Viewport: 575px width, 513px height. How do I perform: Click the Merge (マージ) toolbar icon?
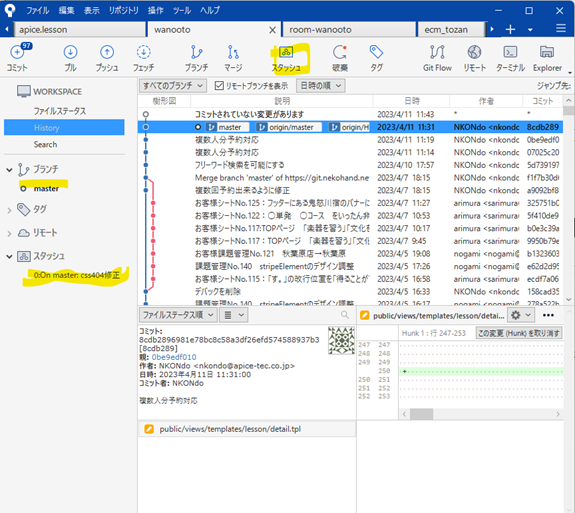coord(233,58)
